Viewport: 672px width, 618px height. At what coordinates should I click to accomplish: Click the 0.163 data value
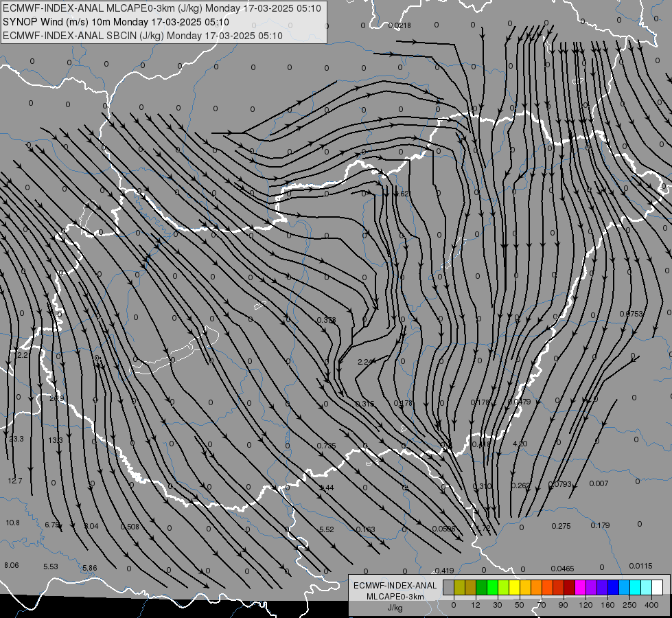[366, 529]
